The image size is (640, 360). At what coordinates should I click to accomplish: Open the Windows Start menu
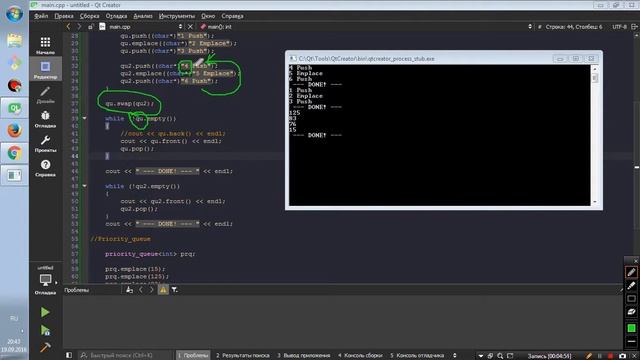tap(14, 14)
